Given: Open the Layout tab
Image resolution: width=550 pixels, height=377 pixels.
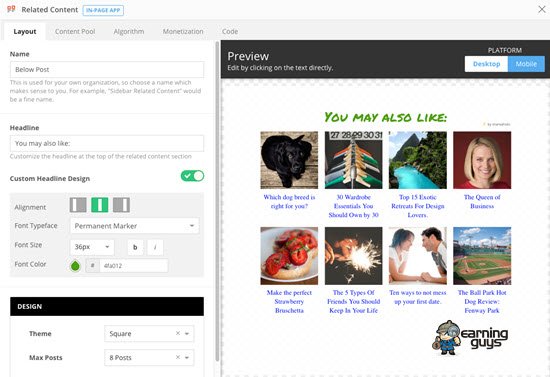Looking at the screenshot, I should [25, 31].
